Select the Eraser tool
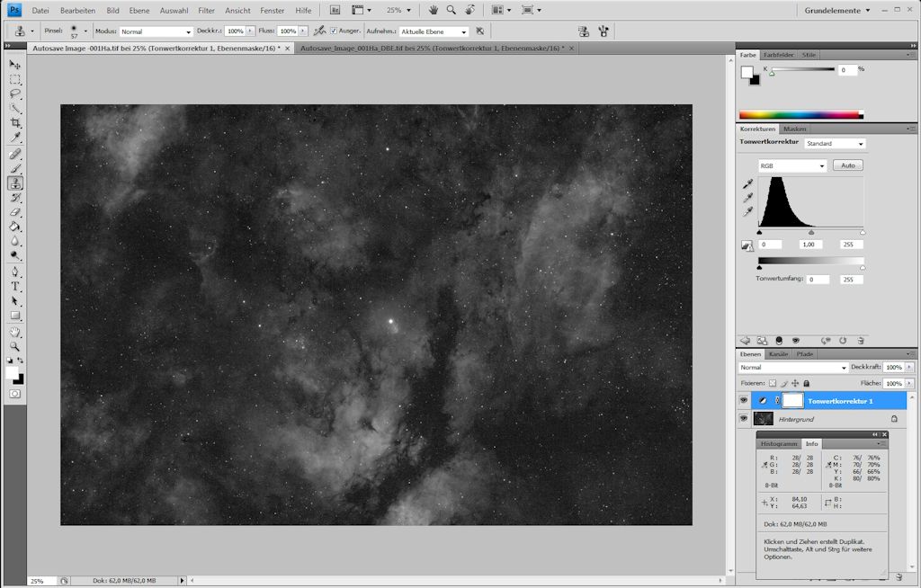The width and height of the screenshot is (921, 588). point(15,212)
